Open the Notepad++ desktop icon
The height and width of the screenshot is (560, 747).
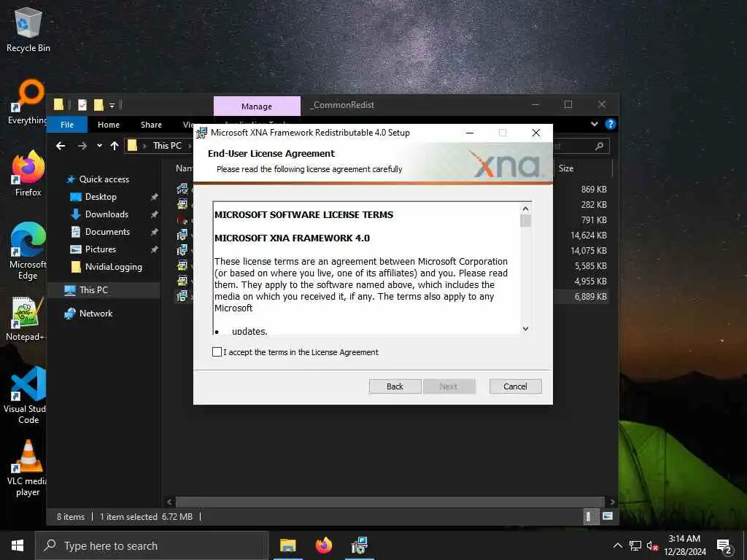pos(26,319)
